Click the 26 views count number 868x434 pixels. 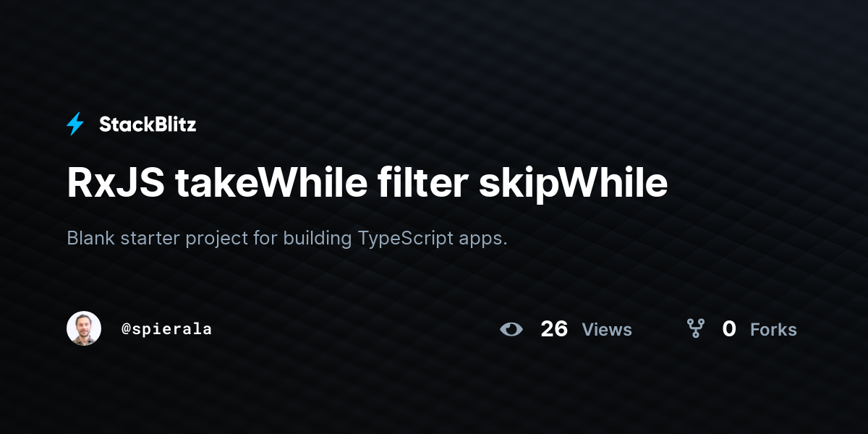click(554, 329)
